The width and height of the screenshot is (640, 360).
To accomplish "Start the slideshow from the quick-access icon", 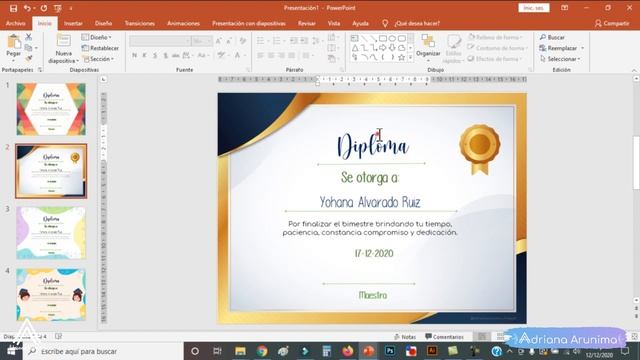I will click(58, 8).
